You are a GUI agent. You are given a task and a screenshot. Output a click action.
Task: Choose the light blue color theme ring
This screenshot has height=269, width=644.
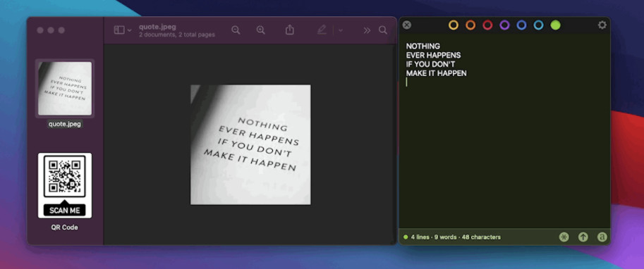click(538, 25)
